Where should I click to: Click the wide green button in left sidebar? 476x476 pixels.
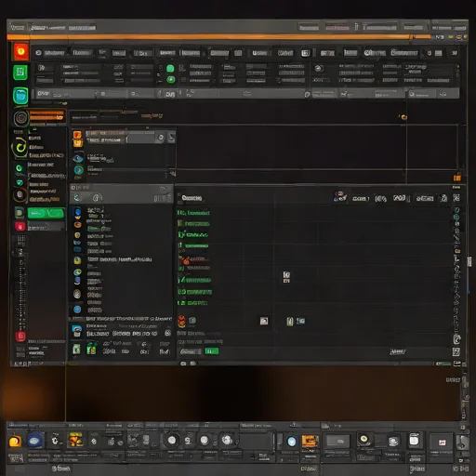pos(46,213)
